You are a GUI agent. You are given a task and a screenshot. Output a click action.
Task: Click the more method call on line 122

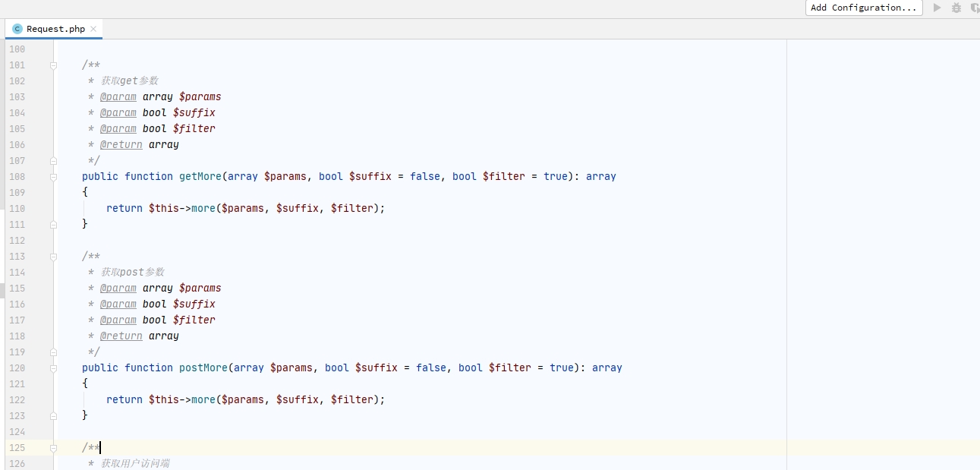point(203,399)
